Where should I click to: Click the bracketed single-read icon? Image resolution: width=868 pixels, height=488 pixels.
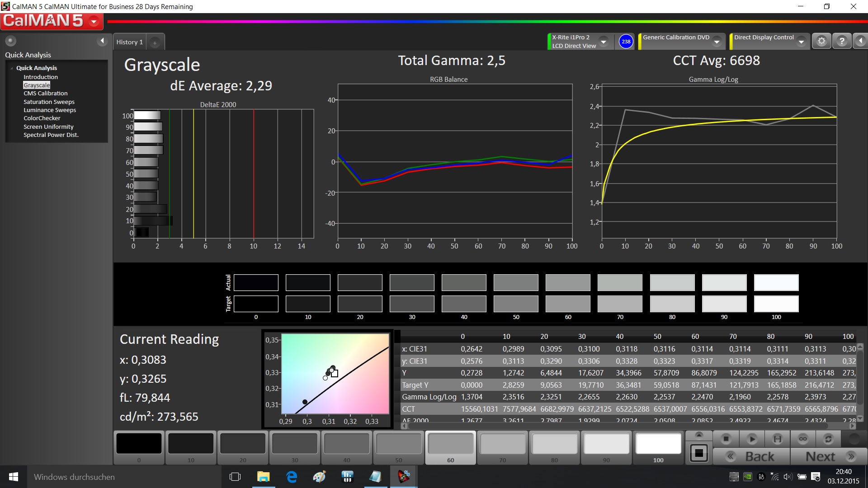click(778, 439)
